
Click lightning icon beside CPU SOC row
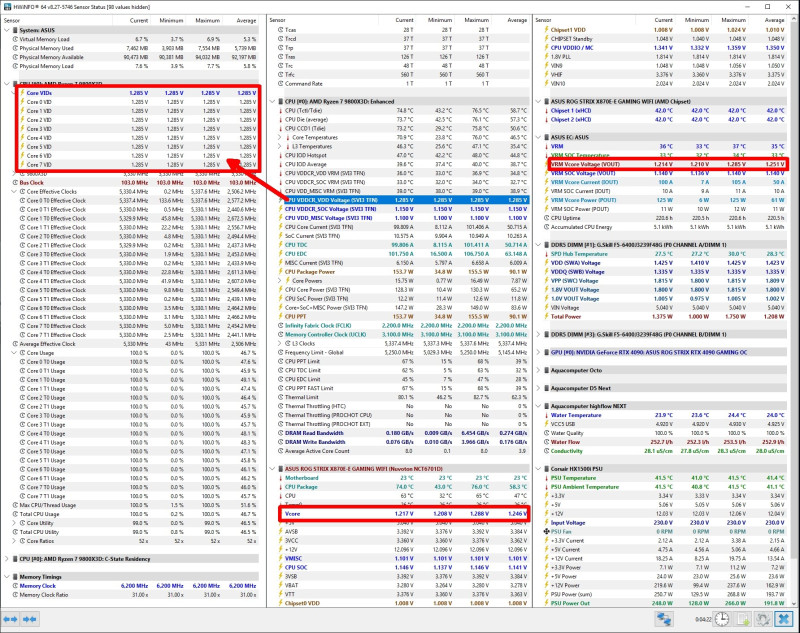[x=281, y=567]
